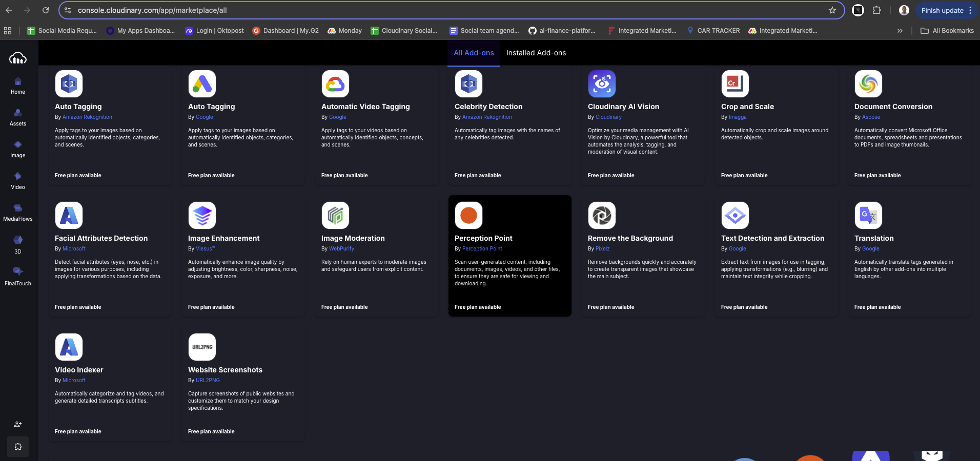Open the Website Screenshots add-on title

click(225, 370)
